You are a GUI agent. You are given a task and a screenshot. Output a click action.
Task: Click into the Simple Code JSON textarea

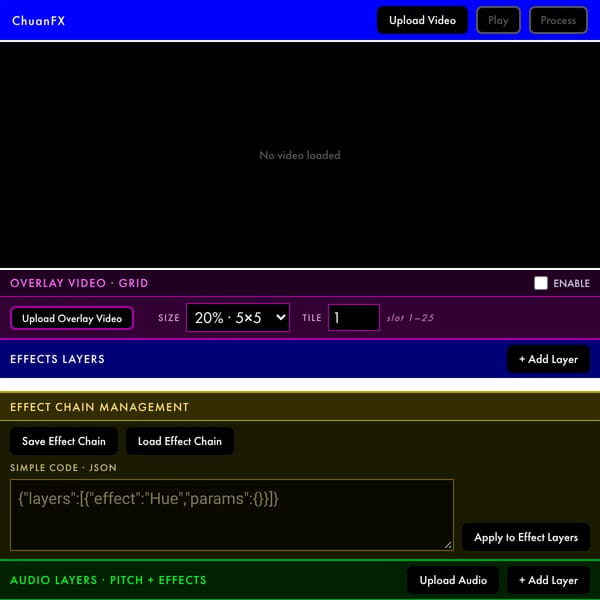coord(232,515)
